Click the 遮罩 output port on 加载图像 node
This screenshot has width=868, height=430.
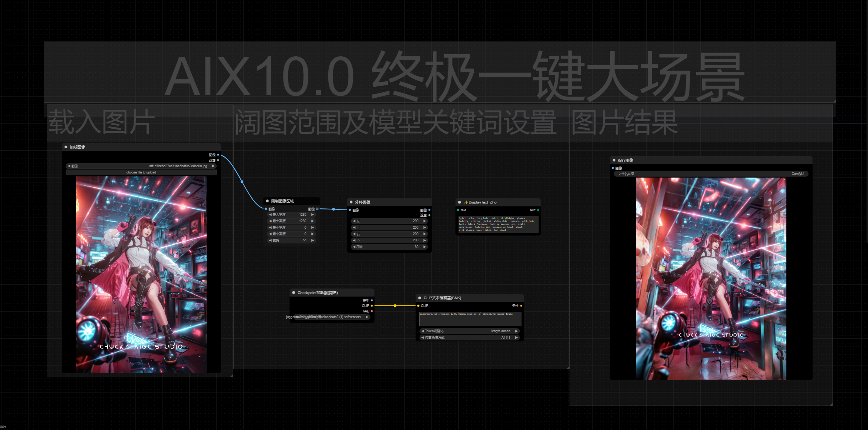coord(218,161)
